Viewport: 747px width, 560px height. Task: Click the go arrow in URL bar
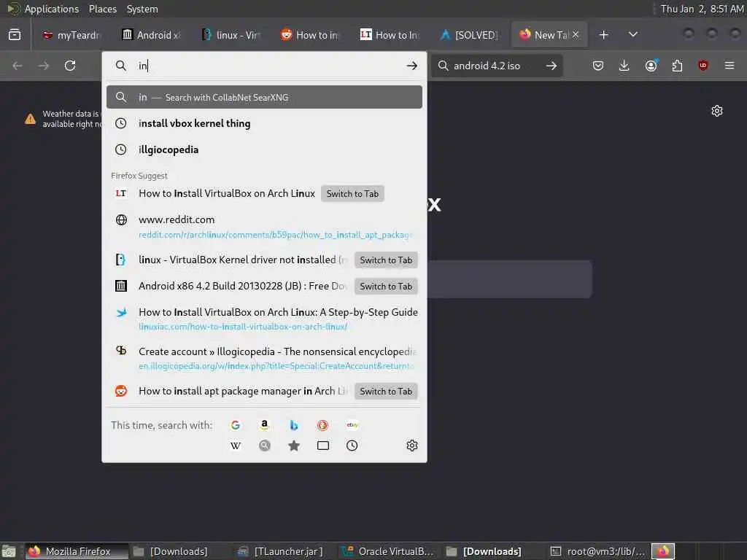[x=412, y=66]
